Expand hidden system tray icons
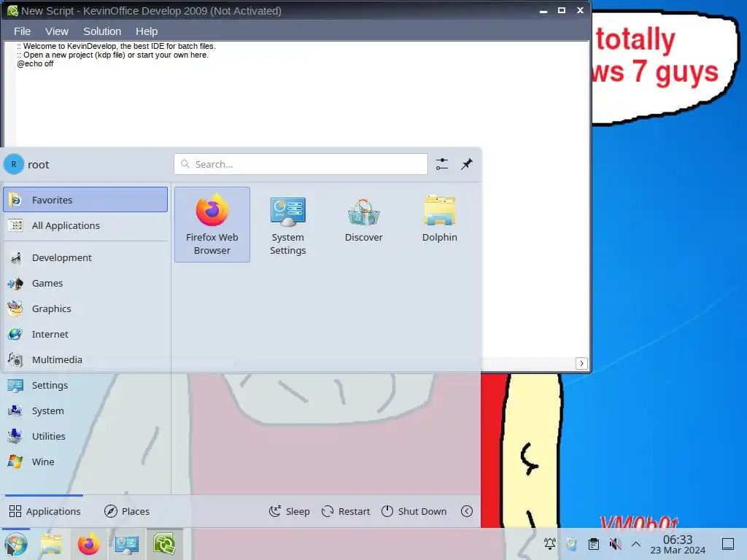 click(x=636, y=544)
